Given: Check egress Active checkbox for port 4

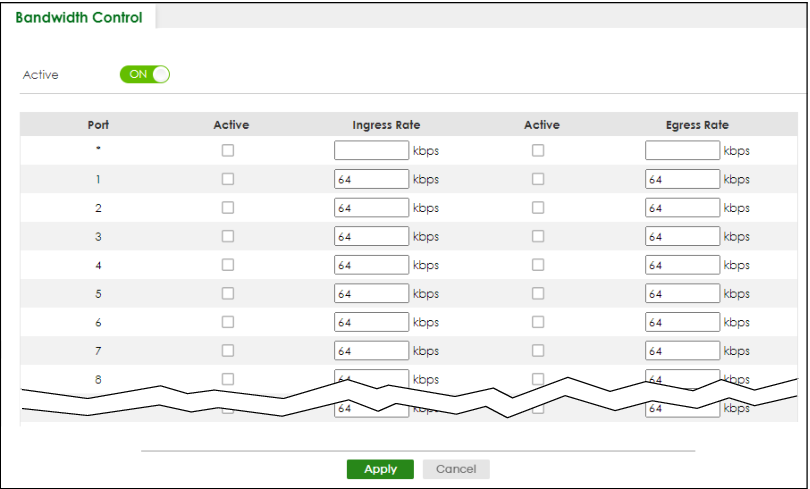Looking at the screenshot, I should [x=538, y=265].
